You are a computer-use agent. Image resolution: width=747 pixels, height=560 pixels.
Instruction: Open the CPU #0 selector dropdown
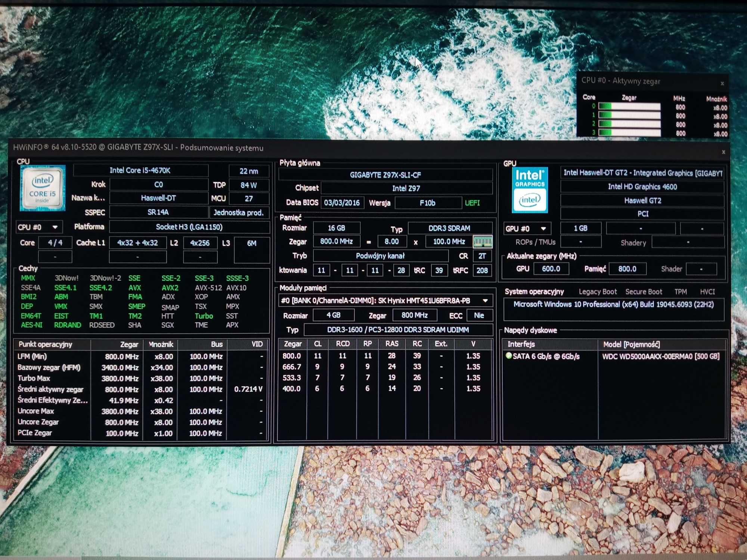coord(39,227)
